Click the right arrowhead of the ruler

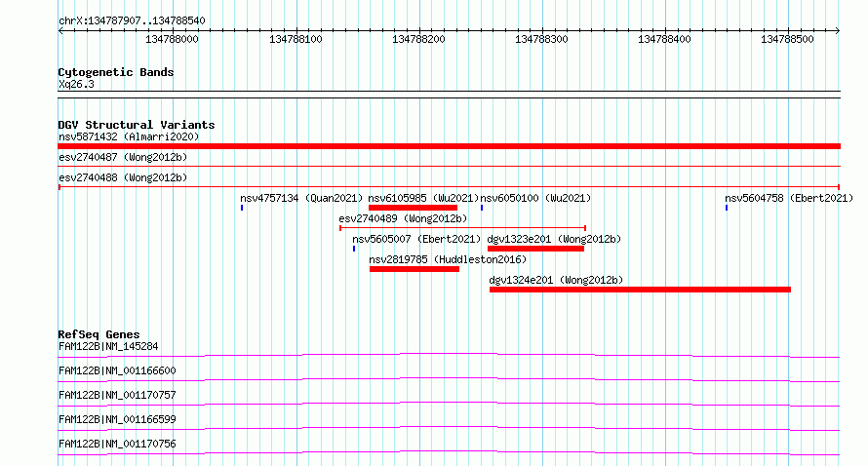coord(838,31)
